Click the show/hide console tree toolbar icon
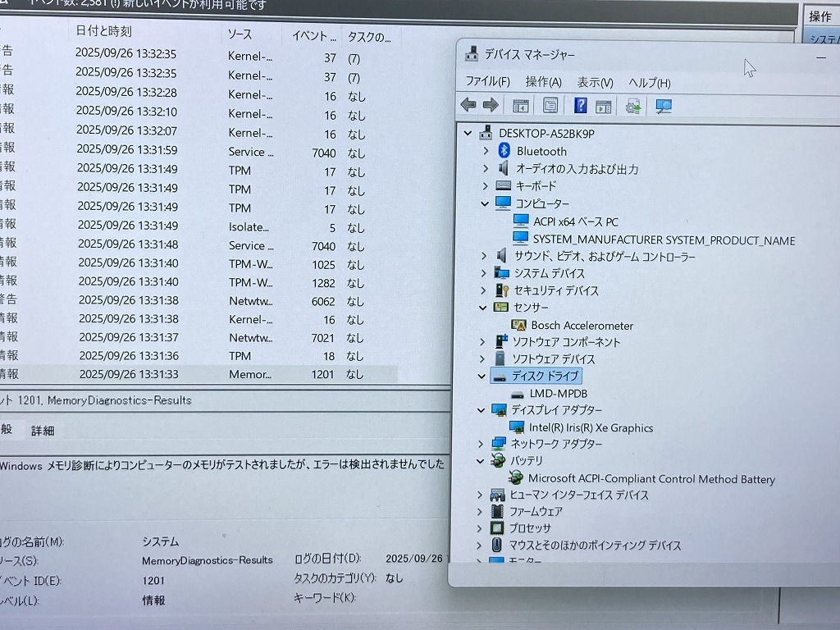The image size is (840, 630). point(520,106)
